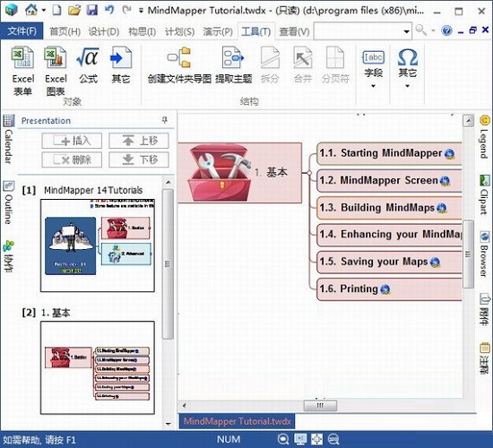
Task: Open 其它 object insert tool
Action: (121, 65)
